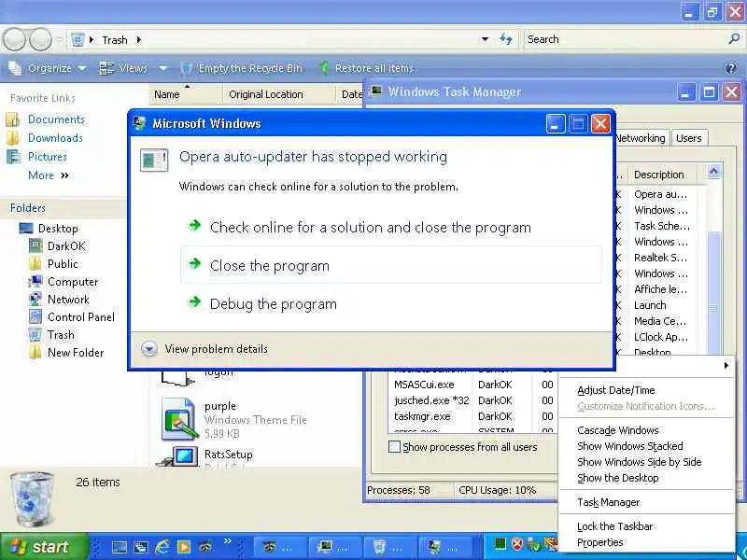Switch to the Trash taskbar window button
The width and height of the screenshot is (747, 560).
tap(390, 547)
